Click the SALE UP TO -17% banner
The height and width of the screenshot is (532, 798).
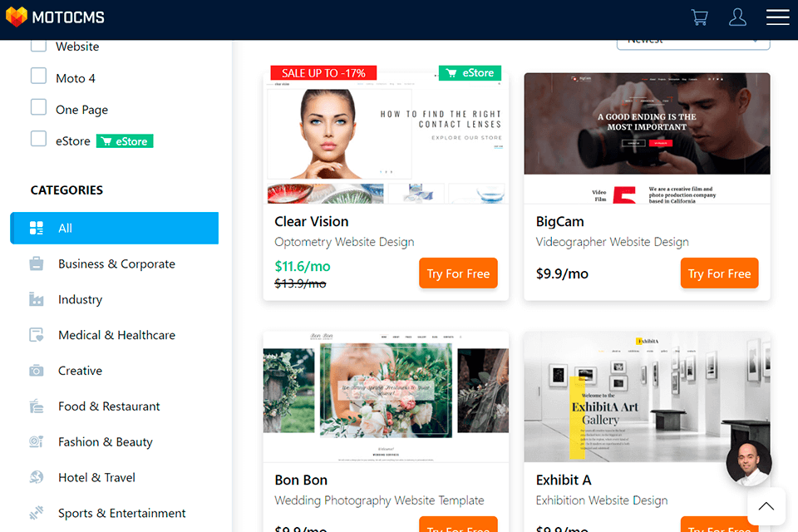[323, 73]
